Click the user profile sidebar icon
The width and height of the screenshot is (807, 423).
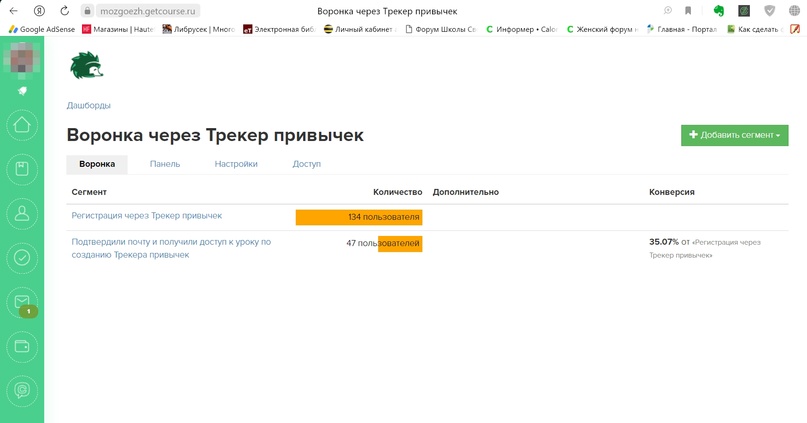point(22,213)
